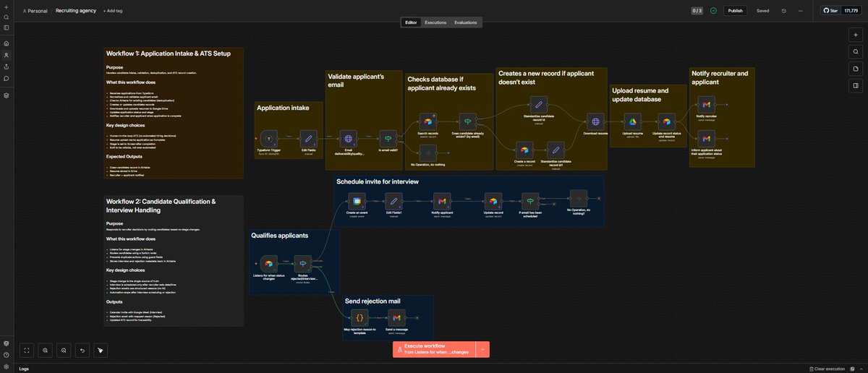This screenshot has width=868, height=373.
Task: Select the 'Workflow 2: Candidate Qualification' sticky note
Action: point(174,261)
